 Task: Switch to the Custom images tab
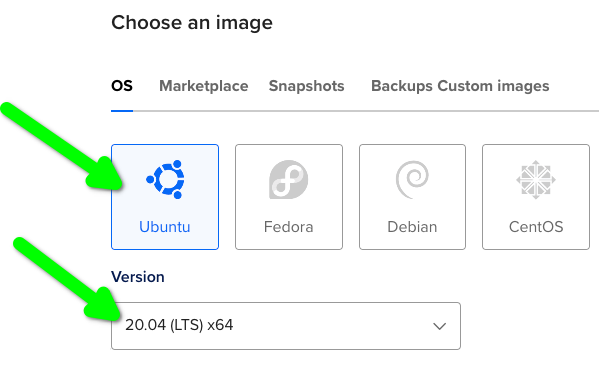click(493, 86)
